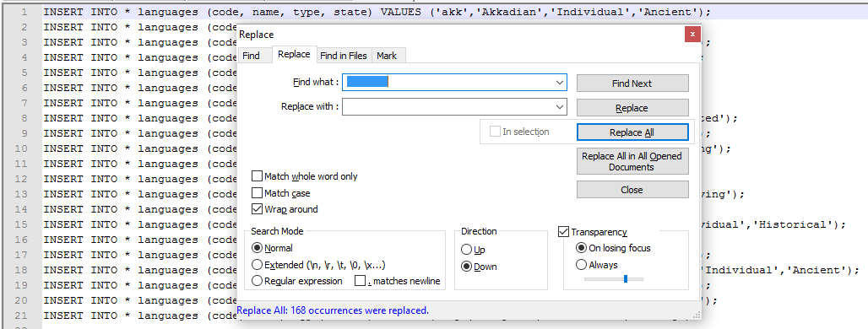Expand the Find what history dropdown
868x329 pixels.
pos(560,83)
